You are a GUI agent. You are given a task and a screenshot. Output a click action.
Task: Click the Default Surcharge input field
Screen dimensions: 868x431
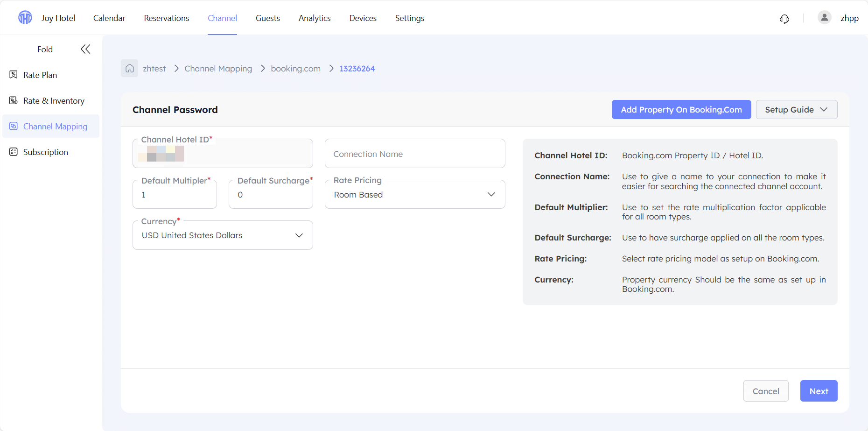point(271,194)
